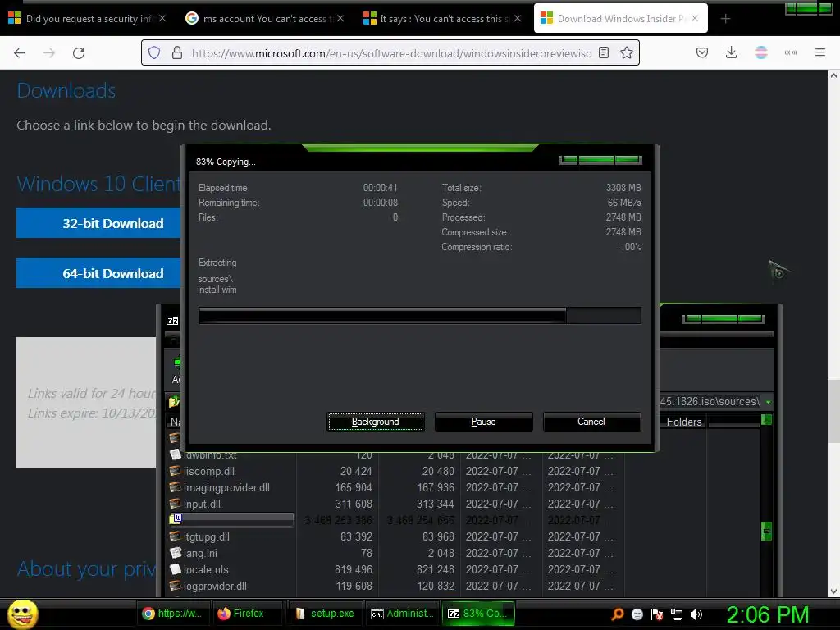Viewport: 840px width, 630px height.
Task: Close the 'Did you request' tab
Action: (162, 18)
